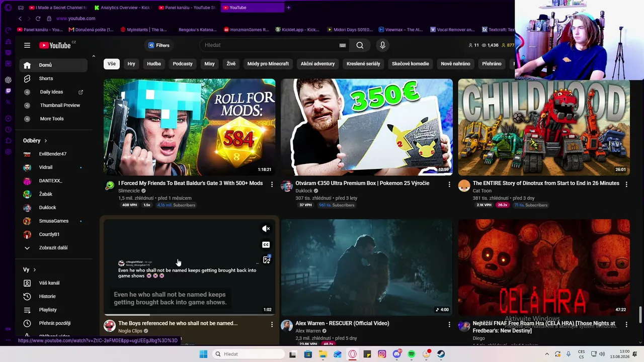Select the Módy pro Minecraft chip

268,64
